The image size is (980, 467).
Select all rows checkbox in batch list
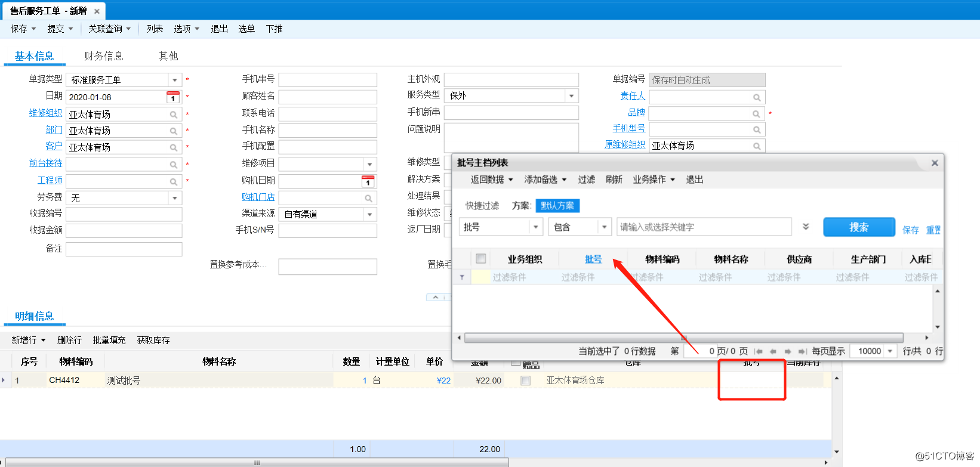coord(480,259)
